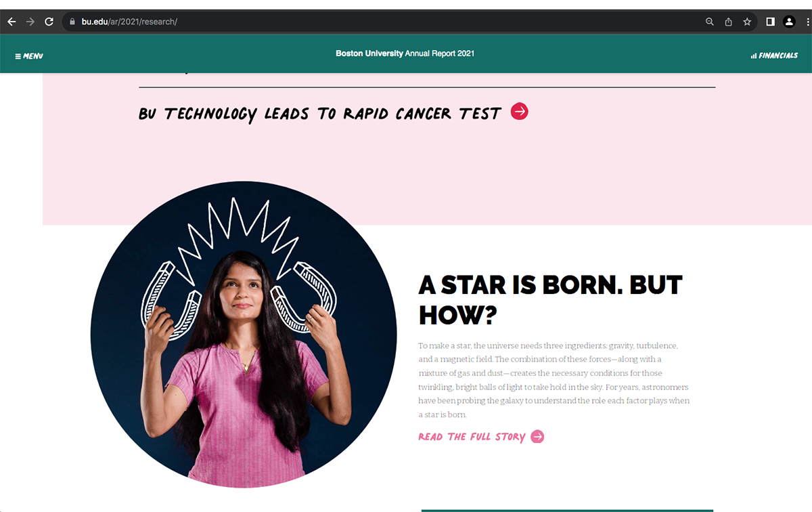Open the Chrome three-dot menu

click(x=807, y=22)
